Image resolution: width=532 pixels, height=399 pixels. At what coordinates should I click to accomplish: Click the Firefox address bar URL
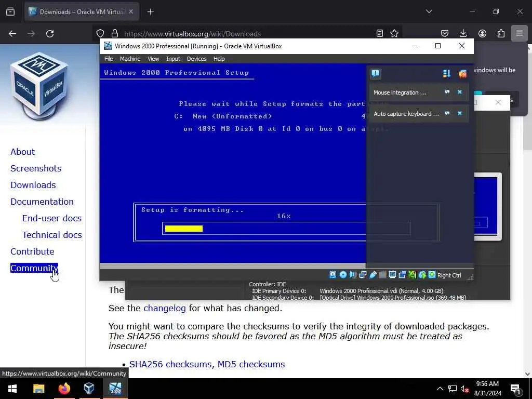pos(192,34)
